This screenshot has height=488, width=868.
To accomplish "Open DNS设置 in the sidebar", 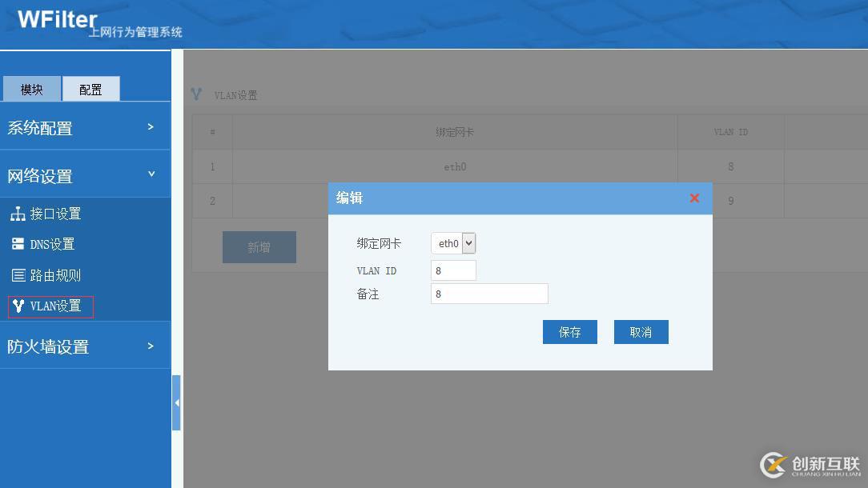I will (x=52, y=244).
